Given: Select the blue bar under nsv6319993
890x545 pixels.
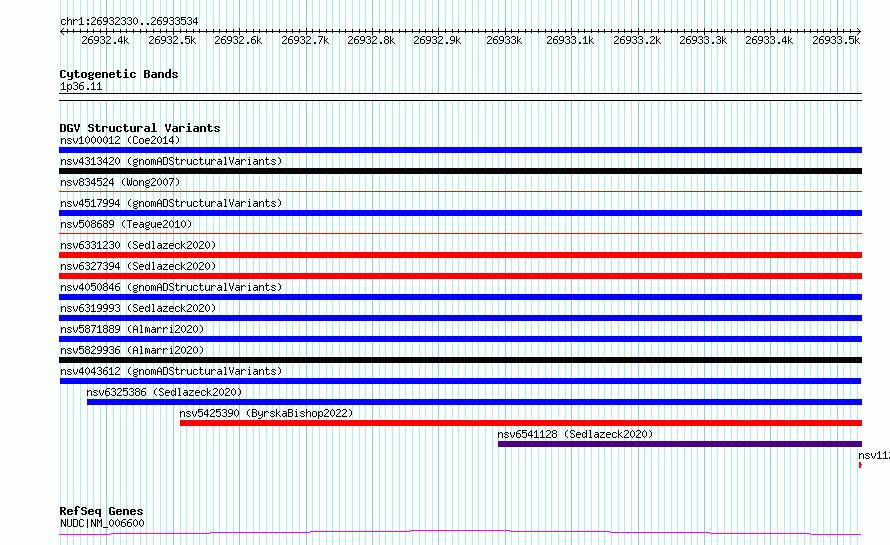Looking at the screenshot, I should point(460,318).
